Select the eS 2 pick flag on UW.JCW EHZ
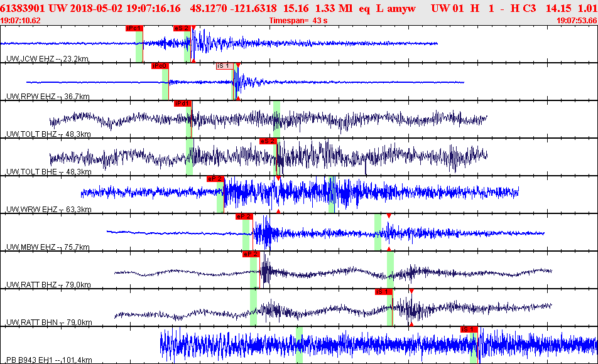 pyautogui.click(x=182, y=28)
